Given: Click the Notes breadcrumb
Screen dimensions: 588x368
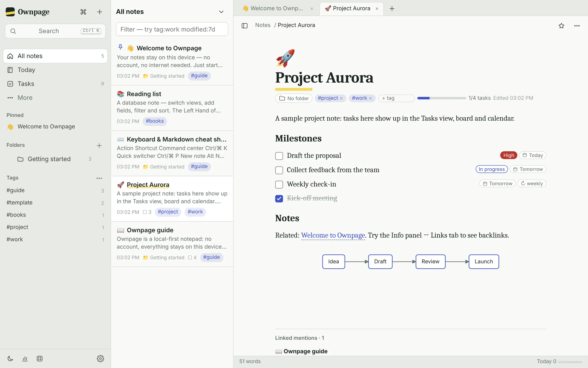Looking at the screenshot, I should pyautogui.click(x=263, y=25).
